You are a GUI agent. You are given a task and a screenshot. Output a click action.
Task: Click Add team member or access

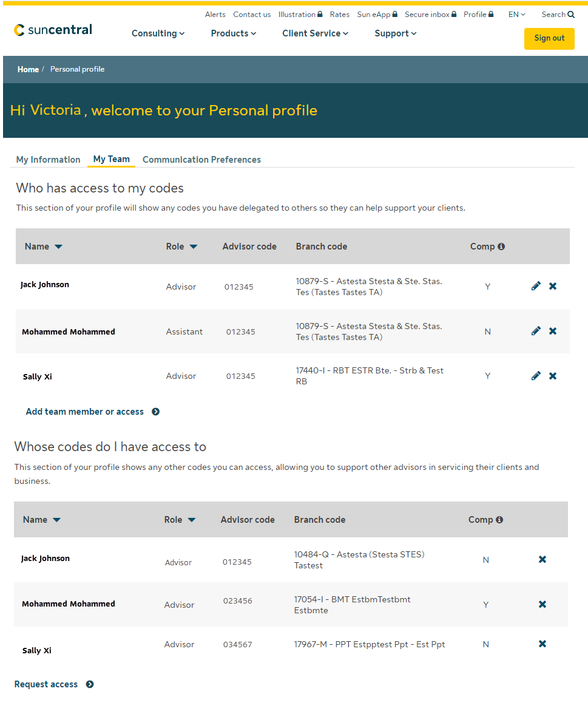pos(85,412)
